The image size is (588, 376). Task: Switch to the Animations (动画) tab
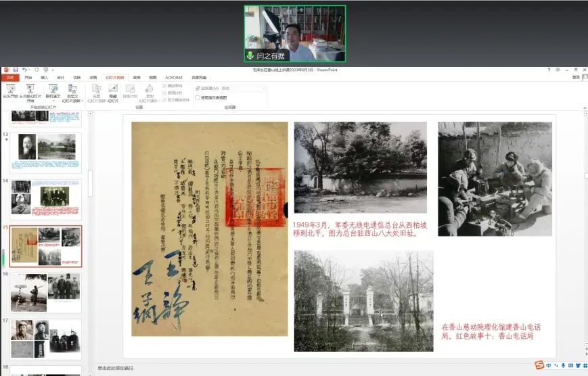[93, 78]
